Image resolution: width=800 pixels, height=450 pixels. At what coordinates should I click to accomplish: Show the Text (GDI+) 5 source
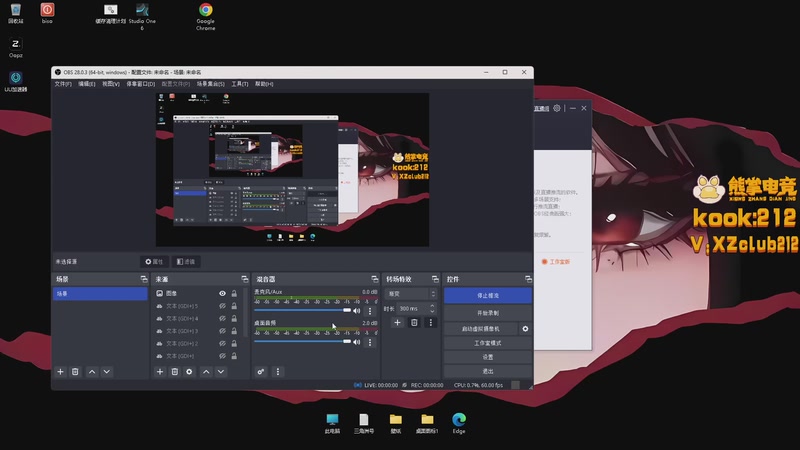click(222, 306)
